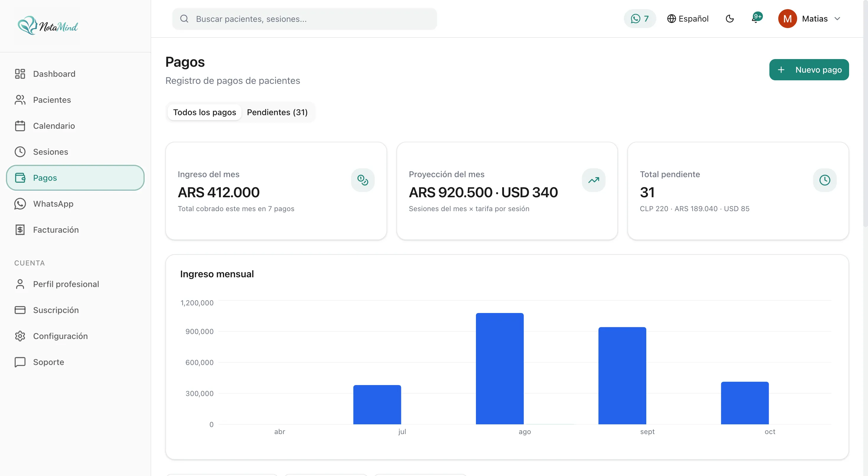The width and height of the screenshot is (868, 476).
Task: Click the NotaMind logo
Action: (x=48, y=26)
